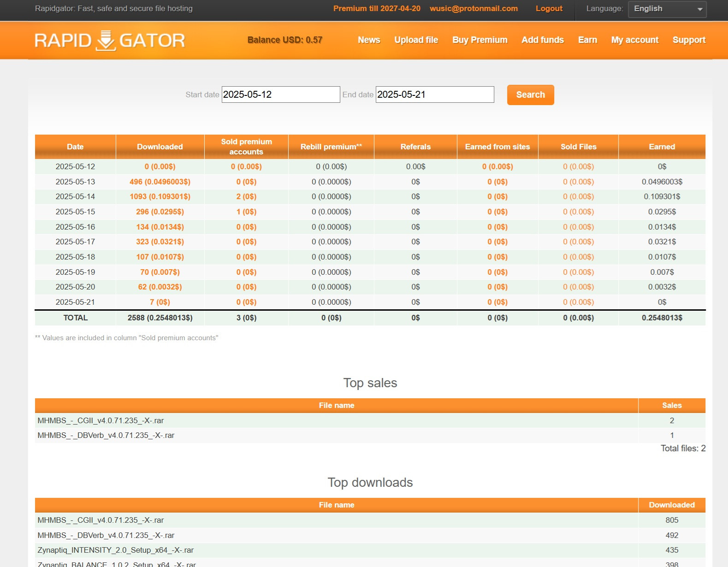Click the Earned column header
This screenshot has height=567, width=728.
click(662, 147)
